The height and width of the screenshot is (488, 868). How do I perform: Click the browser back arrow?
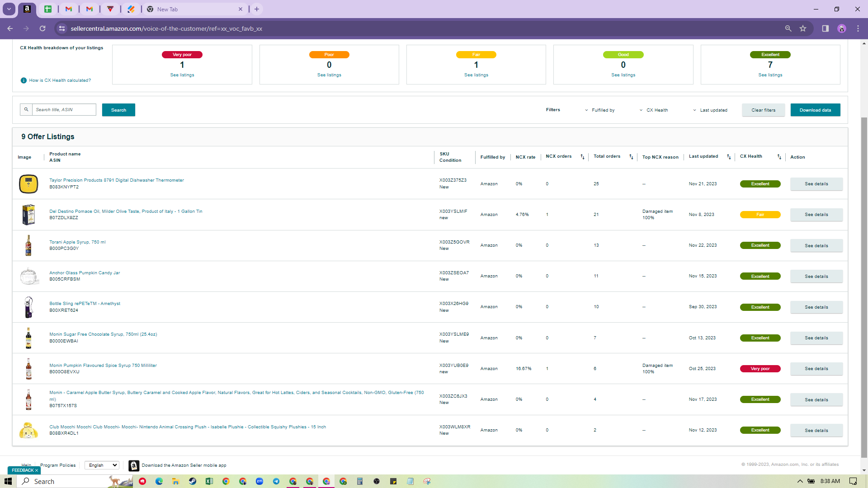point(10,28)
